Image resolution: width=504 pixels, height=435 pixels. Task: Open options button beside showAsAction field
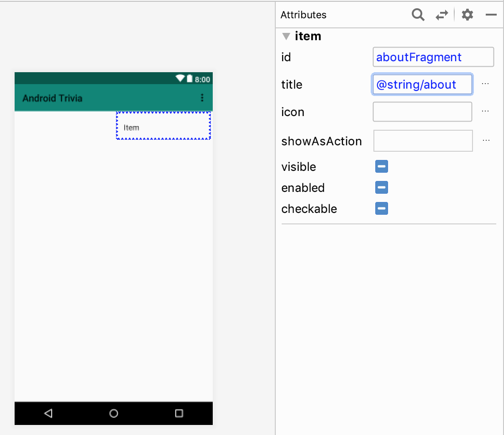point(486,141)
